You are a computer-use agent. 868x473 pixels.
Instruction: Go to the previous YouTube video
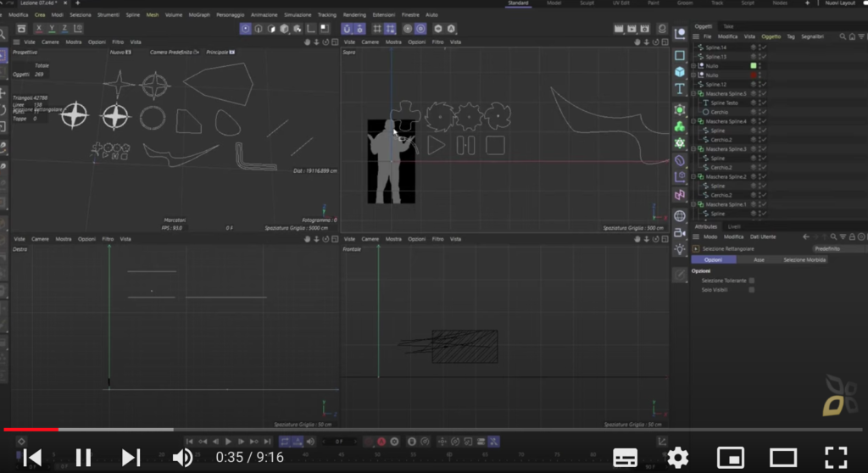click(33, 458)
